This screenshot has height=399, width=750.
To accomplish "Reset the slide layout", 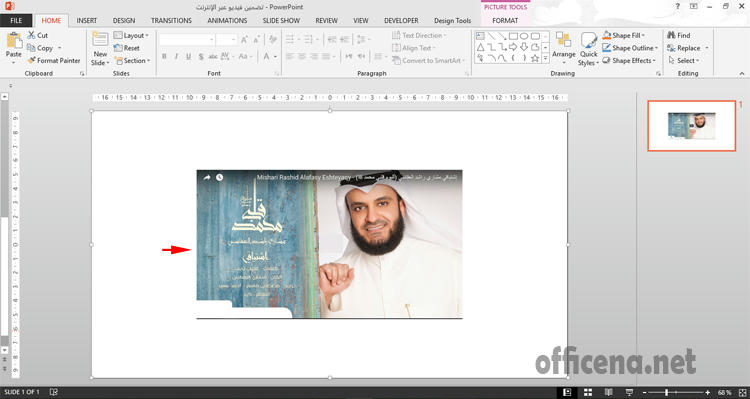I will (x=127, y=48).
